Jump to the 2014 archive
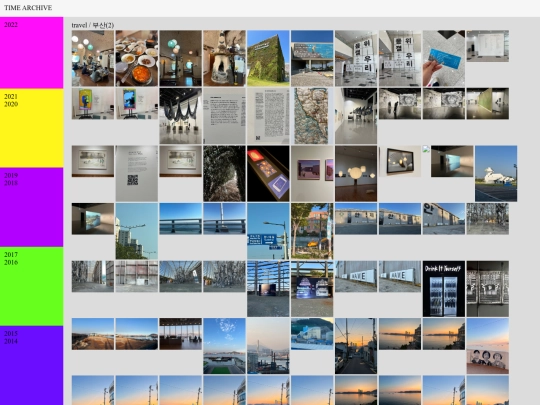Viewport: 540px width, 405px height. click(11, 341)
